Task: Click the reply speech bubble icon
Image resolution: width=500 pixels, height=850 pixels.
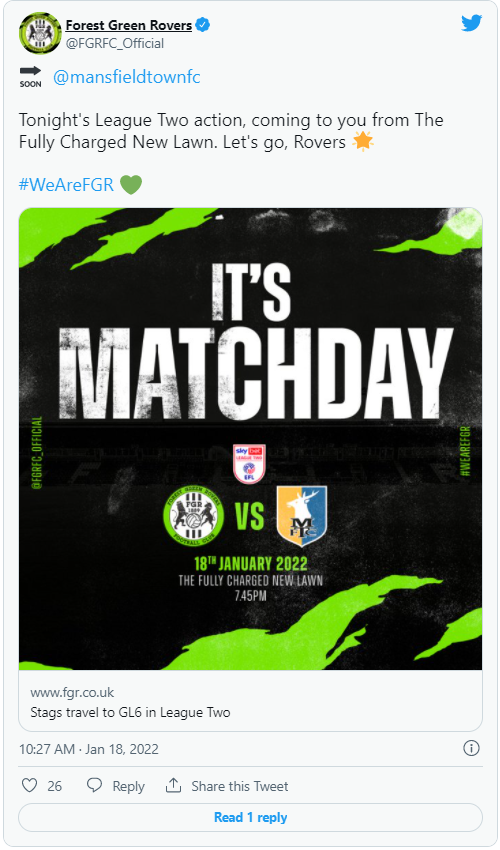Action: [x=95, y=785]
